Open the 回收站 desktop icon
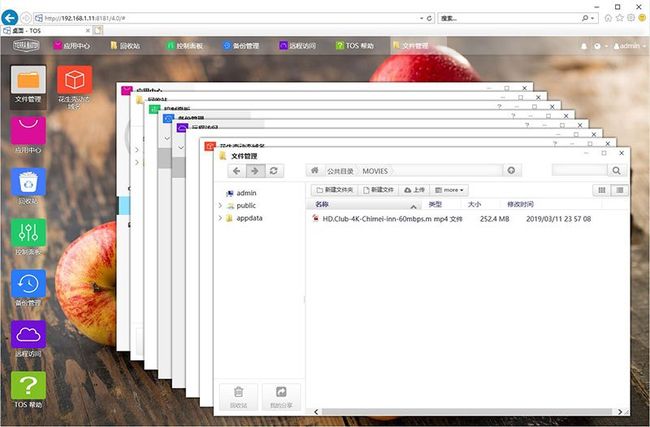 click(28, 186)
